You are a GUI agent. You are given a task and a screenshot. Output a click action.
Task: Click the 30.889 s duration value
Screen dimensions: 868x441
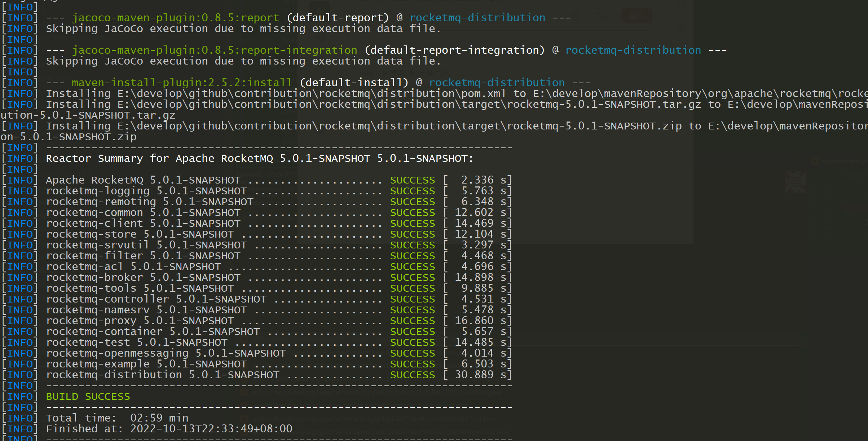[x=474, y=375]
